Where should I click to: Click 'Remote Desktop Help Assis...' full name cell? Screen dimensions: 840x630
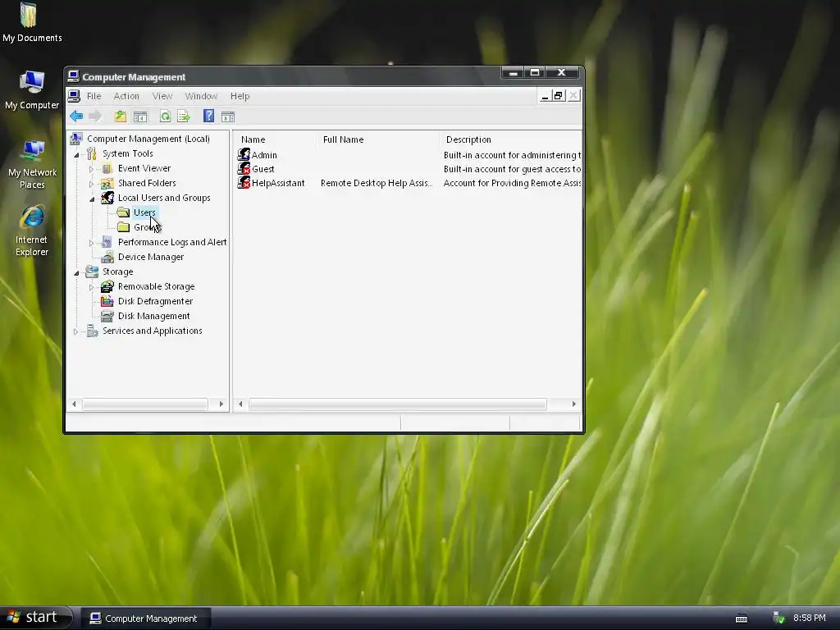coord(377,183)
